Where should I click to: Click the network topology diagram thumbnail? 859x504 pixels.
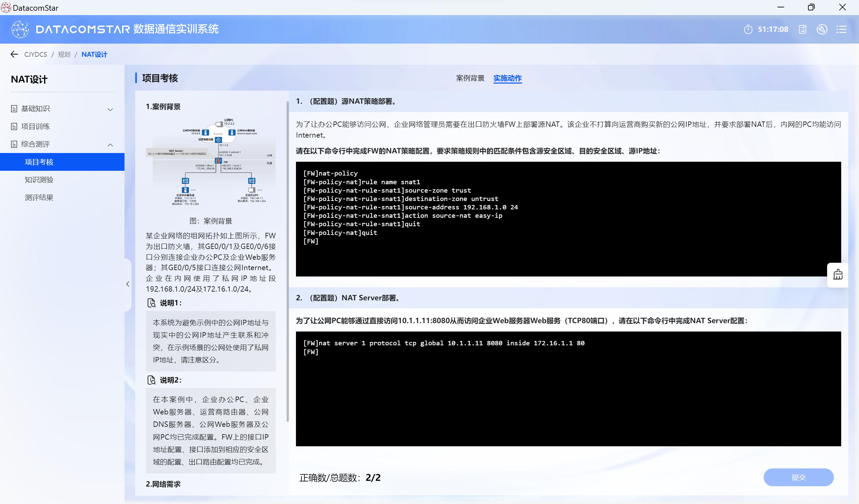[x=211, y=162]
